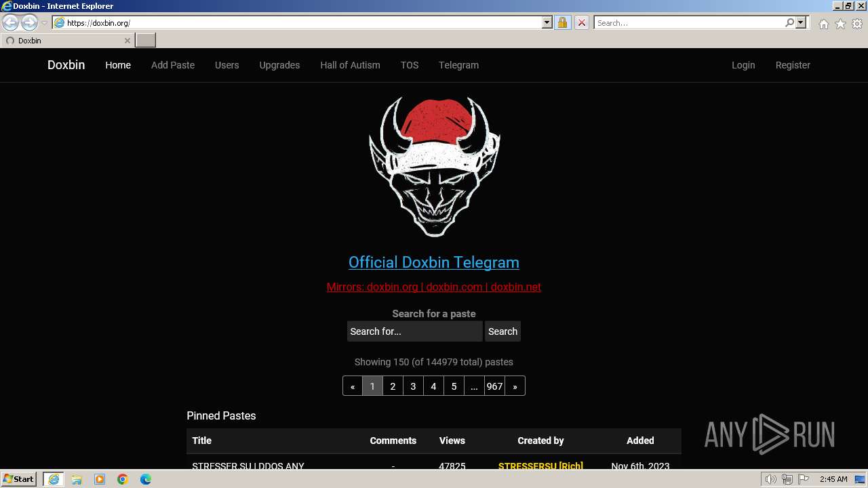Go to pagination page 2

tap(393, 386)
